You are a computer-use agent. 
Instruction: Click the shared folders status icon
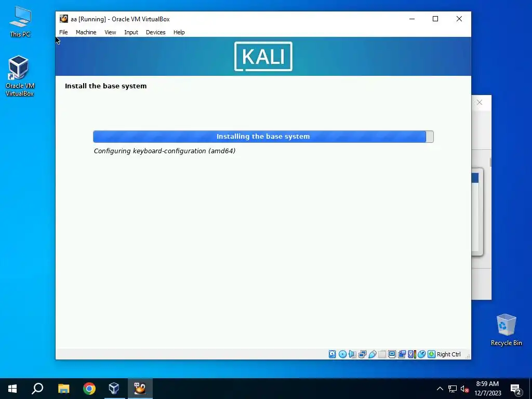382,354
